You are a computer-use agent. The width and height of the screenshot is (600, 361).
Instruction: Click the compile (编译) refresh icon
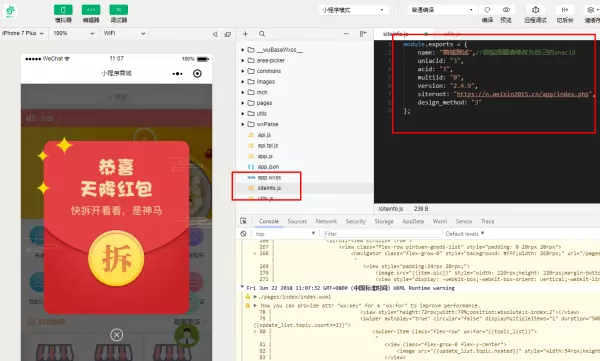coord(487,10)
